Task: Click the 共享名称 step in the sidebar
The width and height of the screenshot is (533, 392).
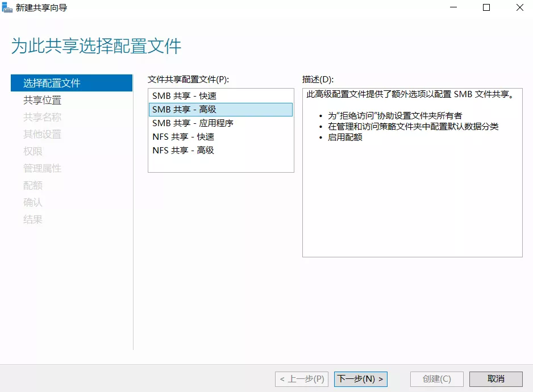Action: point(42,117)
